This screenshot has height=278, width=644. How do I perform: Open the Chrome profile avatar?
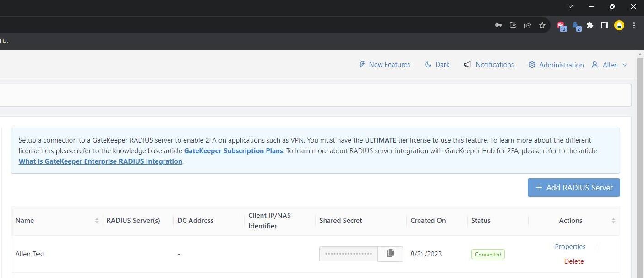click(619, 25)
